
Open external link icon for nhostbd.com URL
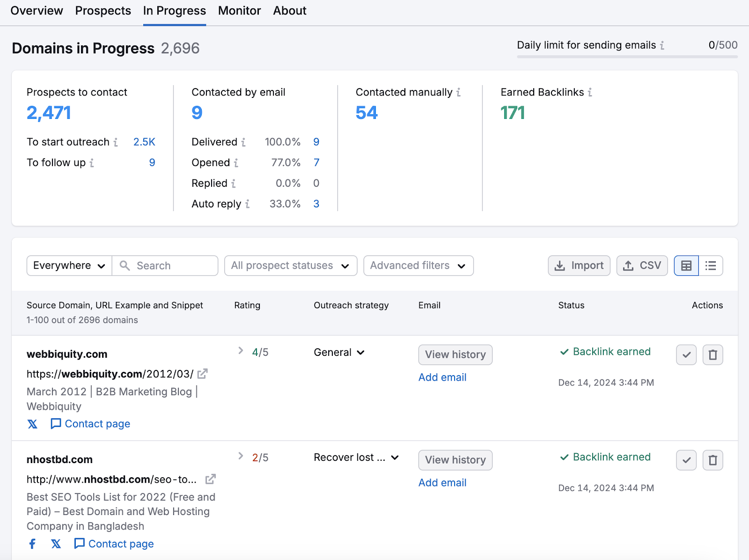tap(210, 479)
